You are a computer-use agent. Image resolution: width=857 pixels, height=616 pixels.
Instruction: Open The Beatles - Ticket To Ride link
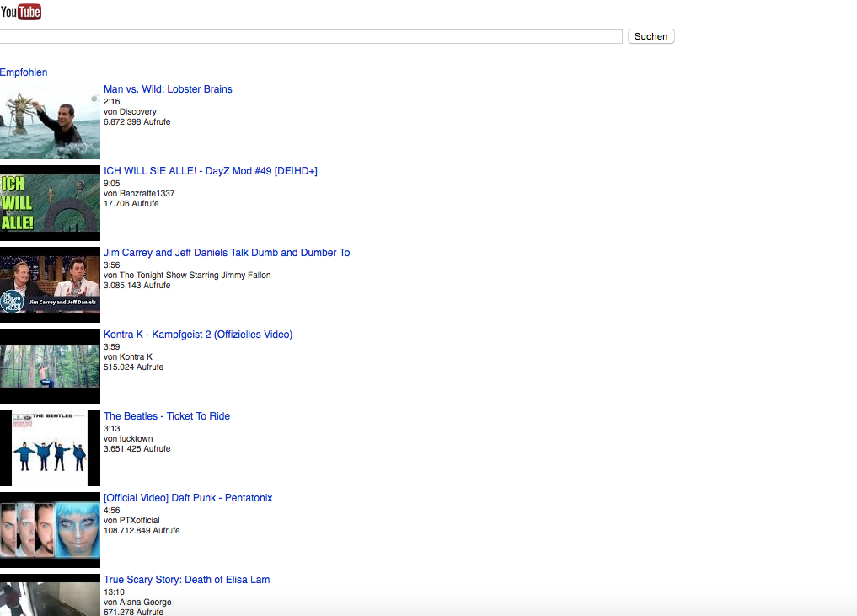point(167,416)
